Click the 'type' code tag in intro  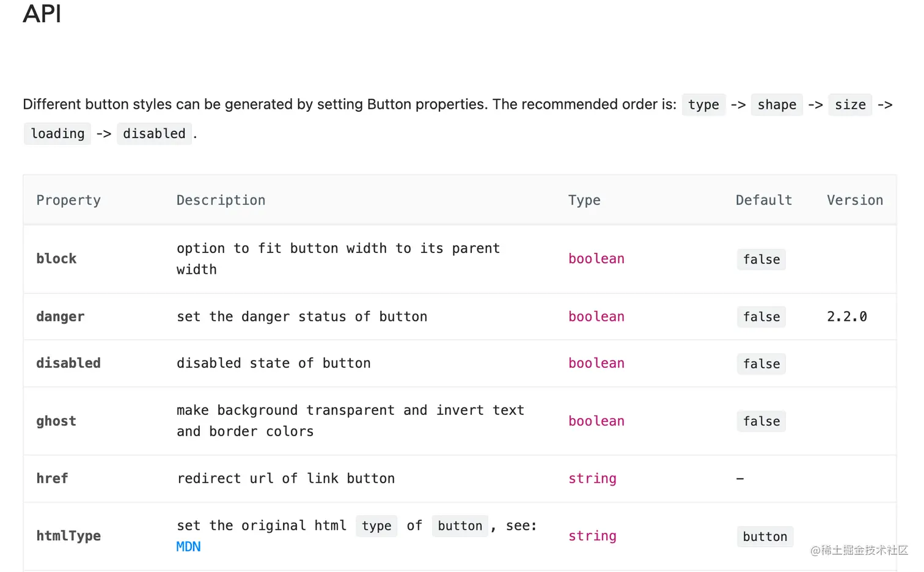pyautogui.click(x=703, y=105)
